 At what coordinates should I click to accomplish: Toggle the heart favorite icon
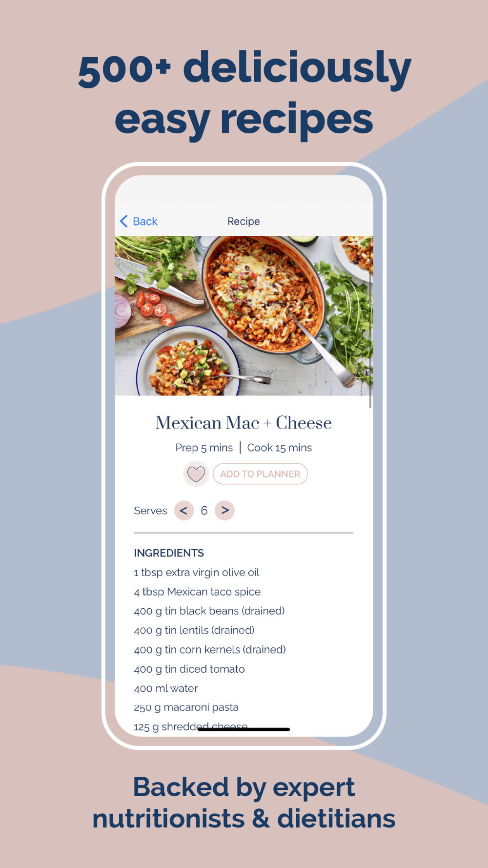point(196,474)
